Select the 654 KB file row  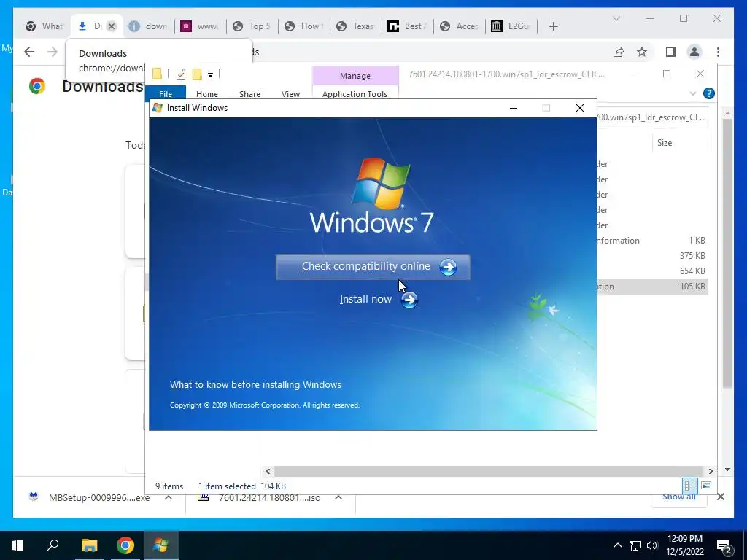tap(651, 271)
